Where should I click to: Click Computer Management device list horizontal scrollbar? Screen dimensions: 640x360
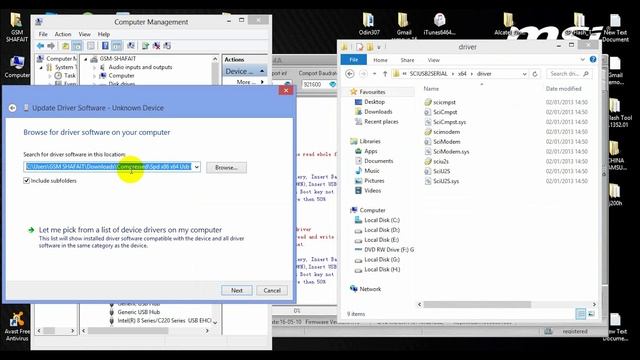pyautogui.click(x=128, y=331)
